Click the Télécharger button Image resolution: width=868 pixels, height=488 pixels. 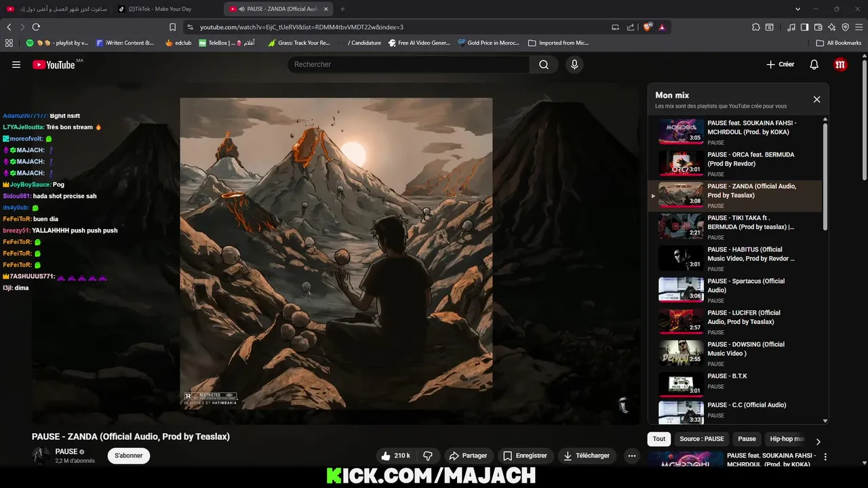pyautogui.click(x=587, y=455)
